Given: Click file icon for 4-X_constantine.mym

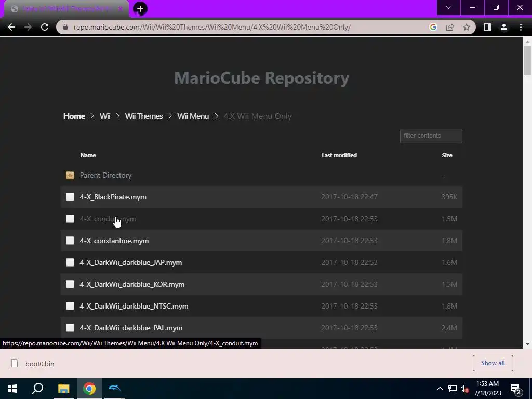Looking at the screenshot, I should click(70, 241).
